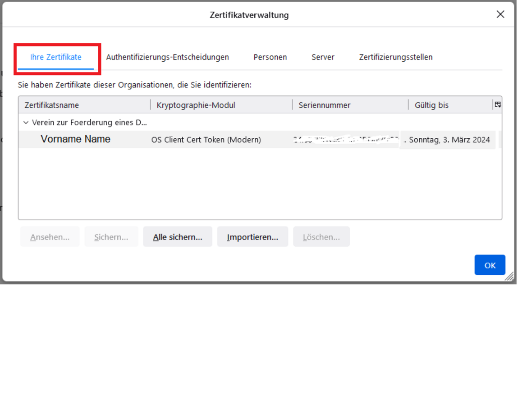Image resolution: width=532 pixels, height=399 pixels.
Task: Open the Zertifizierungsstellen tab
Action: coord(395,57)
